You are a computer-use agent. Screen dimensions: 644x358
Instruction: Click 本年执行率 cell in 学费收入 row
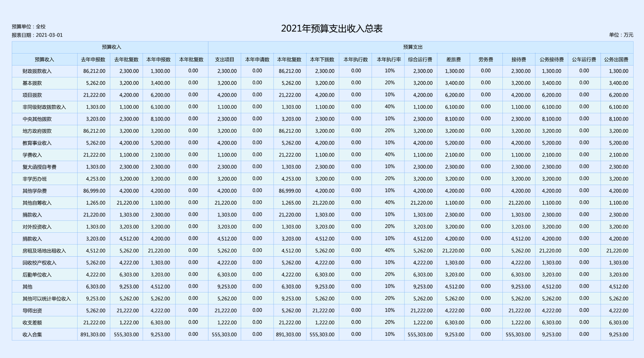[389, 155]
